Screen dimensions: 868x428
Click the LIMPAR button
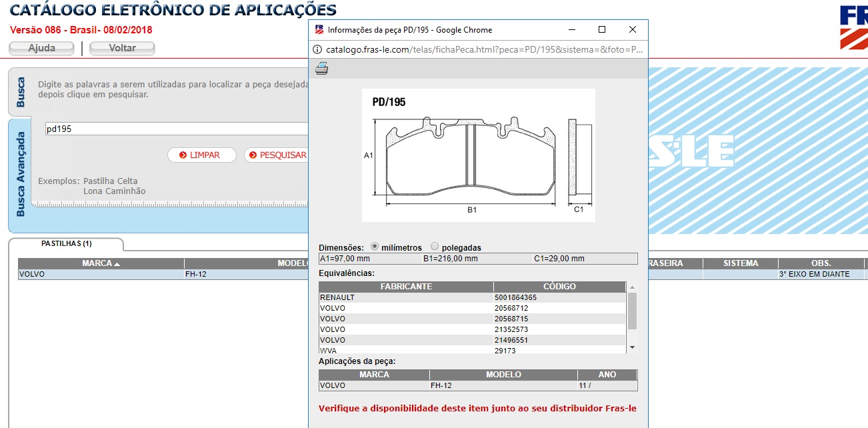[x=202, y=155]
